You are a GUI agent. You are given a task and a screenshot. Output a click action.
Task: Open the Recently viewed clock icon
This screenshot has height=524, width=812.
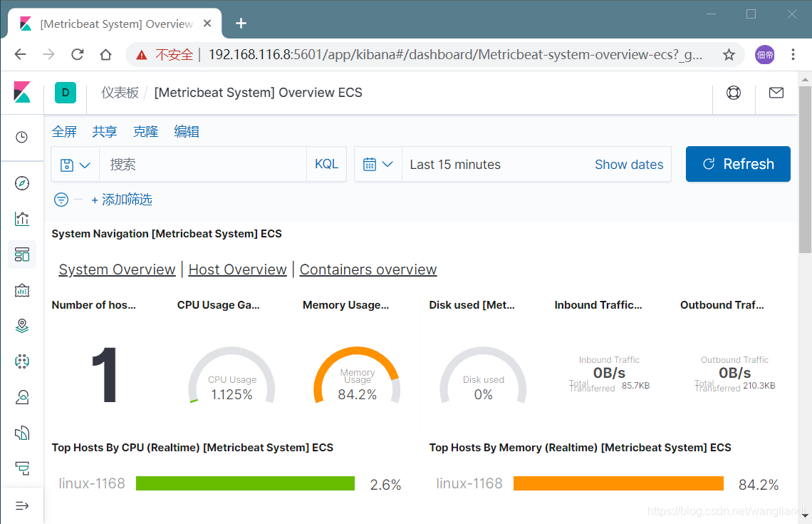click(x=22, y=138)
